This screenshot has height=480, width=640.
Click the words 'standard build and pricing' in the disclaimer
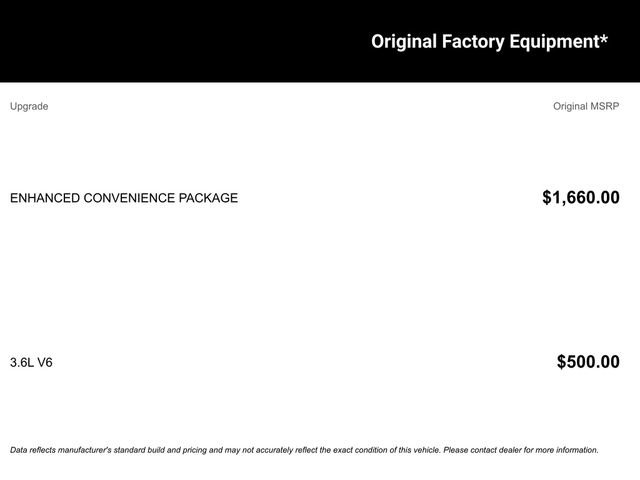[x=160, y=450]
